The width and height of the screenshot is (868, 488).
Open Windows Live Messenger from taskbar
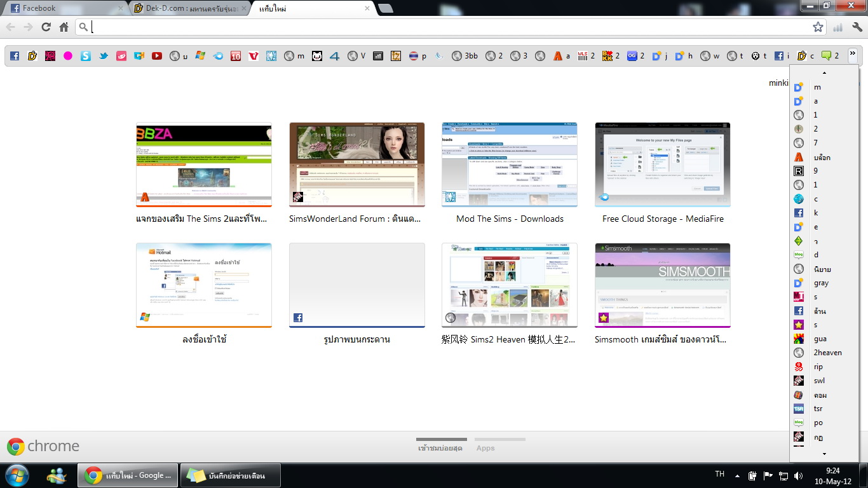[x=57, y=475]
